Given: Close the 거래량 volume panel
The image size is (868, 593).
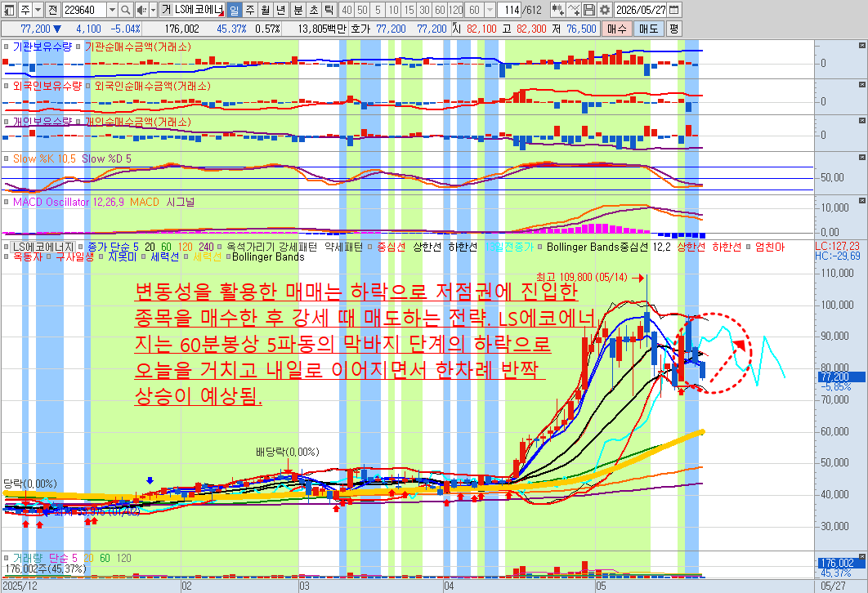Looking at the screenshot, I should click(x=862, y=556).
